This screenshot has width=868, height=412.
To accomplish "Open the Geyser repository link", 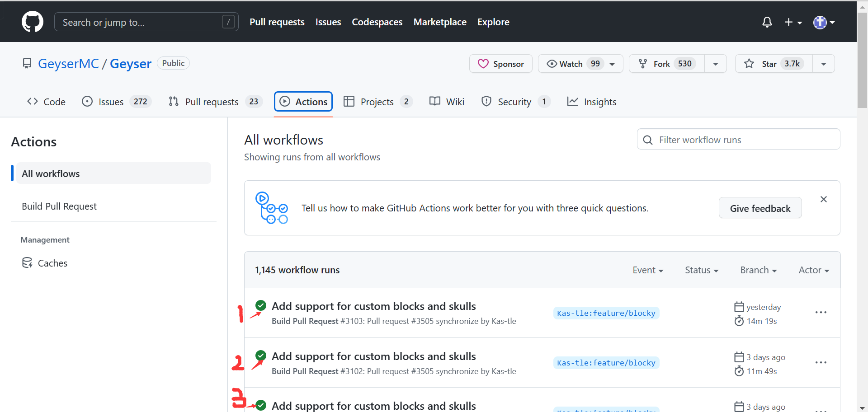I will click(x=131, y=64).
